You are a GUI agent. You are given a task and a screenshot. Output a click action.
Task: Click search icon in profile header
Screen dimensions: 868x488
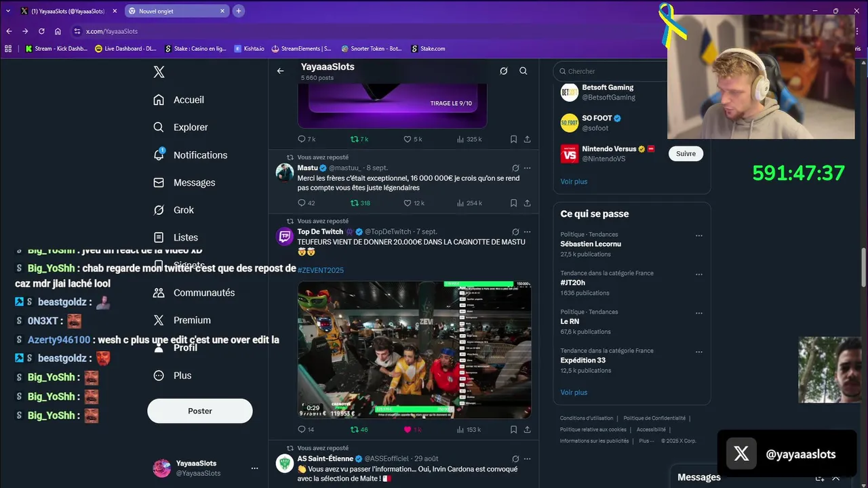tap(524, 71)
